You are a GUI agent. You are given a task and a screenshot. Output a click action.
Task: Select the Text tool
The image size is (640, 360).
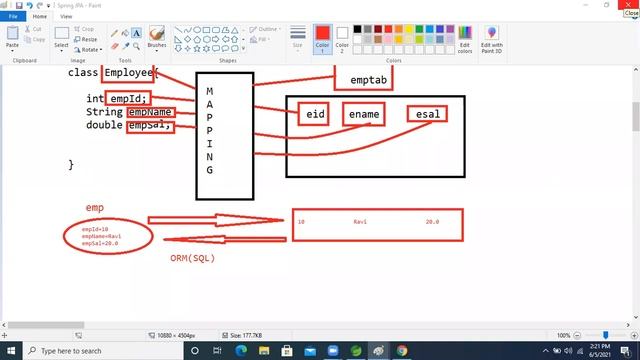coord(136,33)
